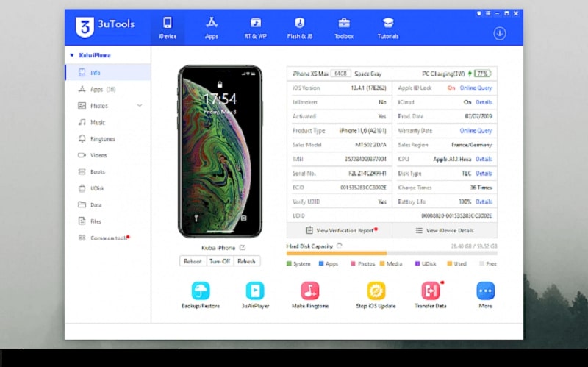The height and width of the screenshot is (367, 588).
Task: Click the Refresh button
Action: tap(246, 261)
